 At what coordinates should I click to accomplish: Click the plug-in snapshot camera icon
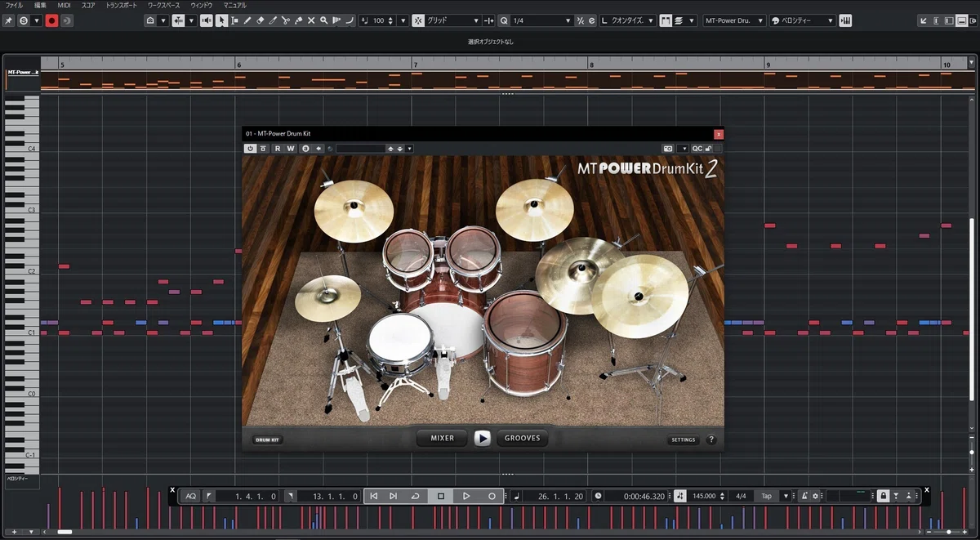click(668, 149)
